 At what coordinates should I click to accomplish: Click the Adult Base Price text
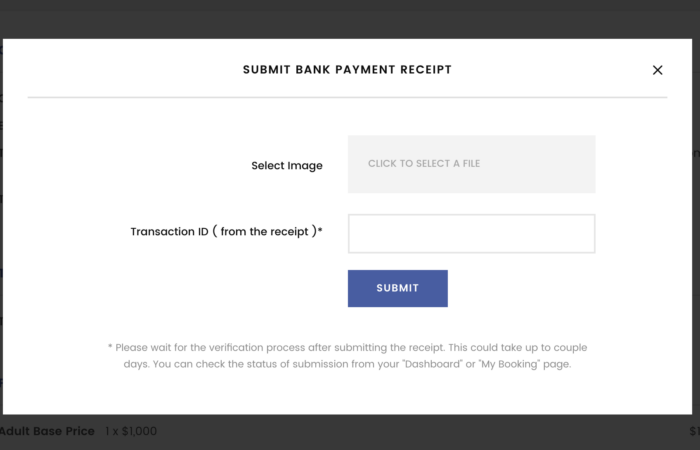coord(46,431)
